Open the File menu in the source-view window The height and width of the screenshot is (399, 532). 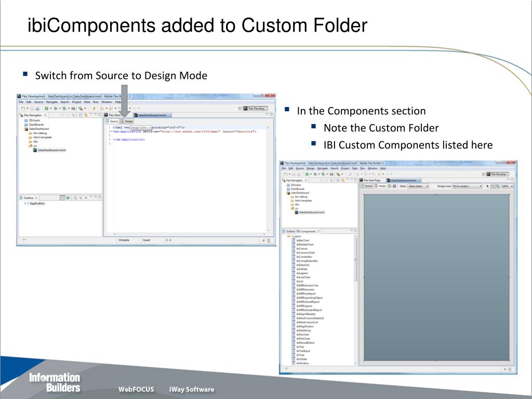(x=21, y=102)
